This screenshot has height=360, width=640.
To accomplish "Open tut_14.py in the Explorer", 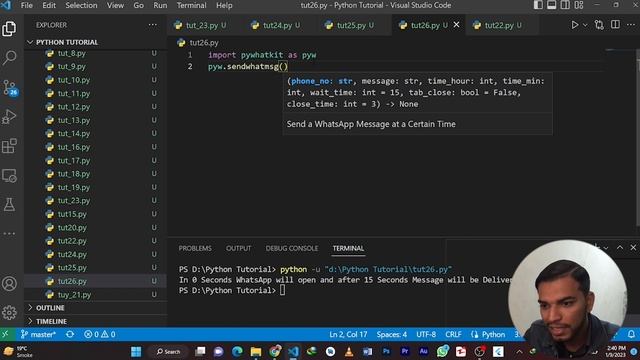I will click(96, 133).
